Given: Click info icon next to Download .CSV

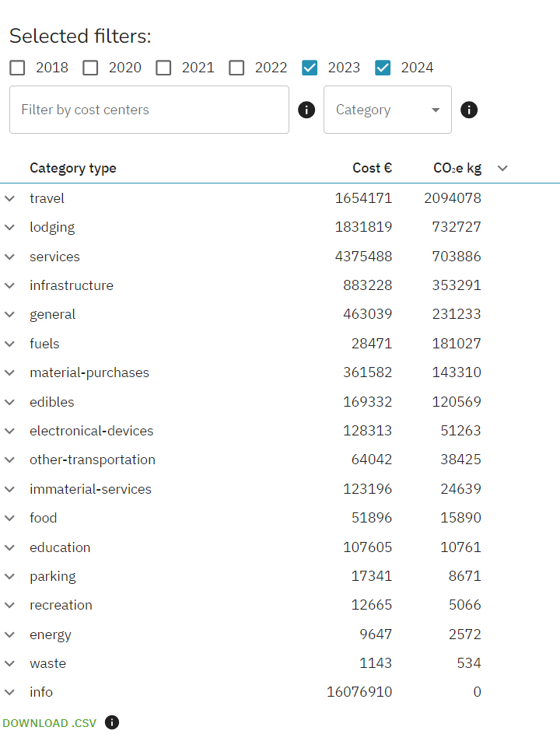Looking at the screenshot, I should coord(112,722).
